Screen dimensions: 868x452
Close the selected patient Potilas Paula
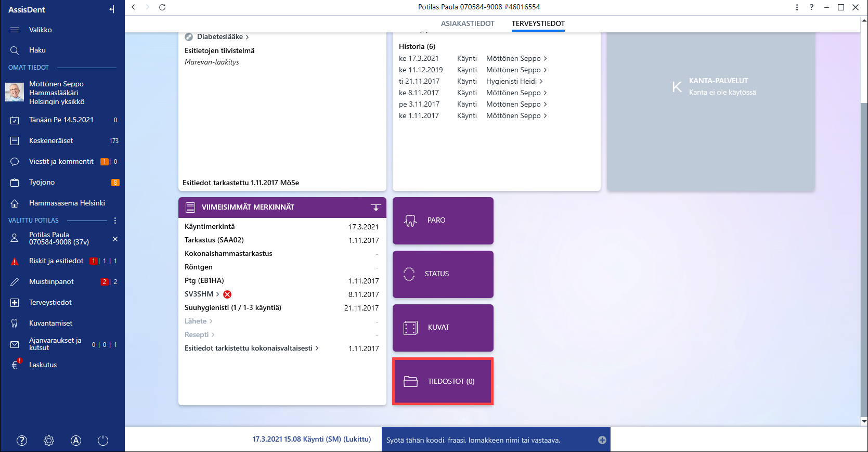tap(115, 239)
